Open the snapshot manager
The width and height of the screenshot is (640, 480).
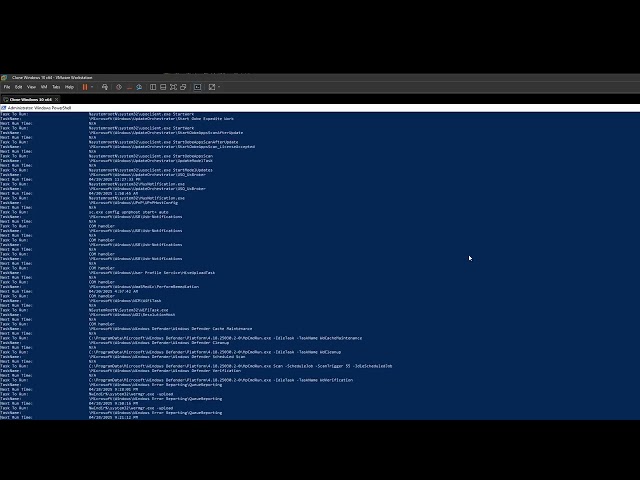[139, 87]
